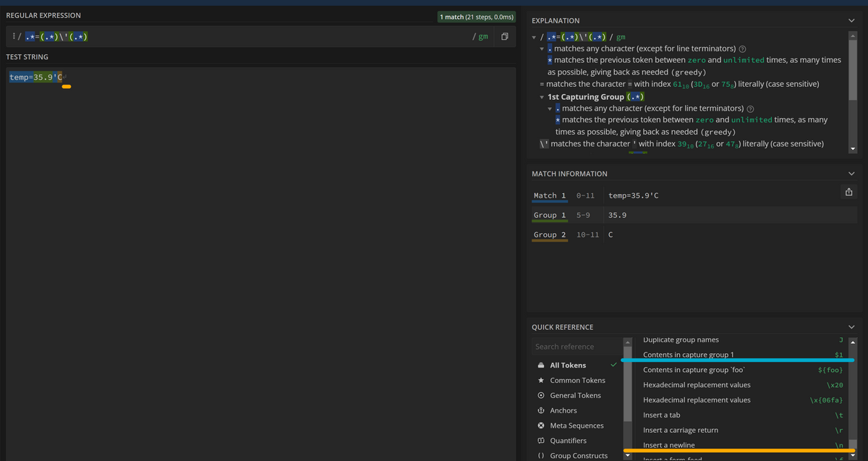868x461 pixels.
Task: Click the "$1" token in quick reference
Action: pos(838,355)
